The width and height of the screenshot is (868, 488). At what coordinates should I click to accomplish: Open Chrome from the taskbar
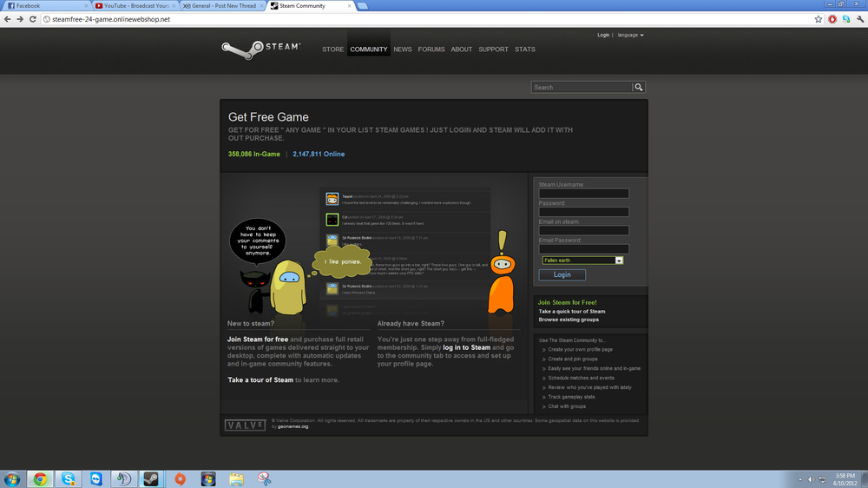tap(40, 479)
